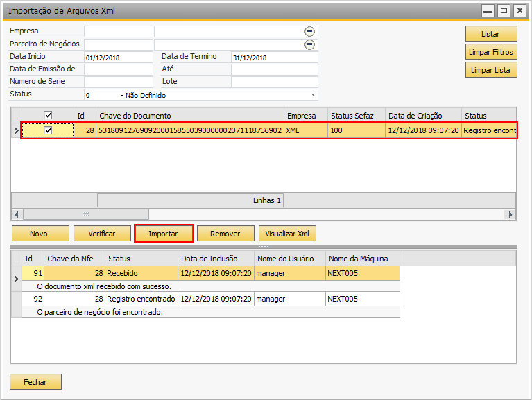The image size is (532, 400).
Task: Click the Novo button
Action: pos(40,234)
